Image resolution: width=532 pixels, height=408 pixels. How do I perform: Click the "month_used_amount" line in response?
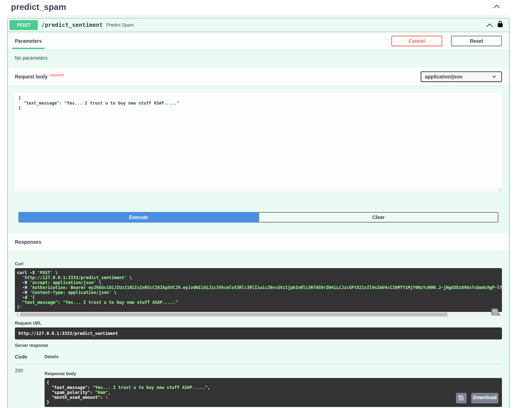[80, 397]
